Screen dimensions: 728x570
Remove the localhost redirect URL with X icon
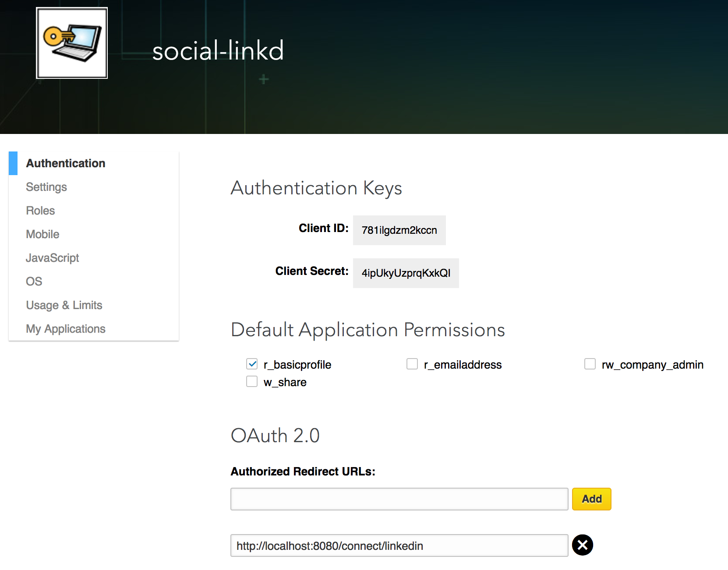click(x=583, y=545)
